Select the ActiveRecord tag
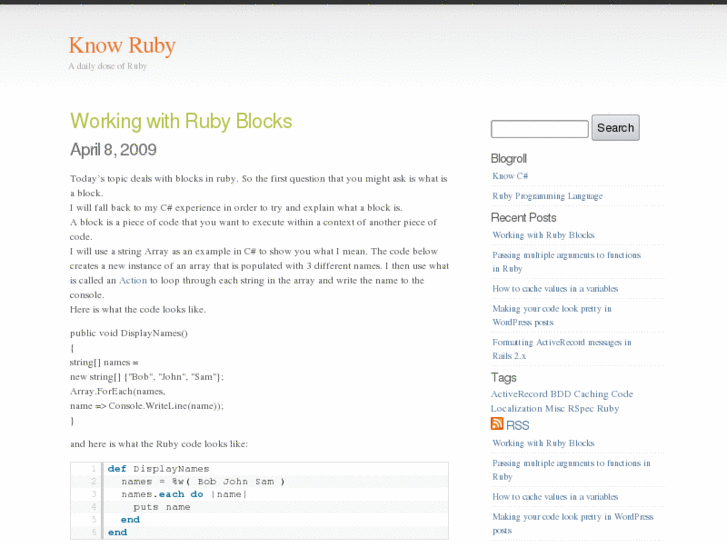This screenshot has width=727, height=545. point(519,394)
